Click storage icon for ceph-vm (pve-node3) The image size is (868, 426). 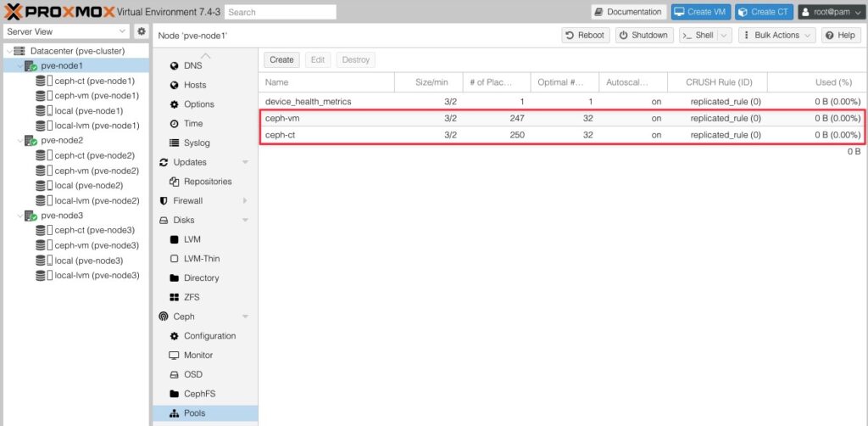44,245
